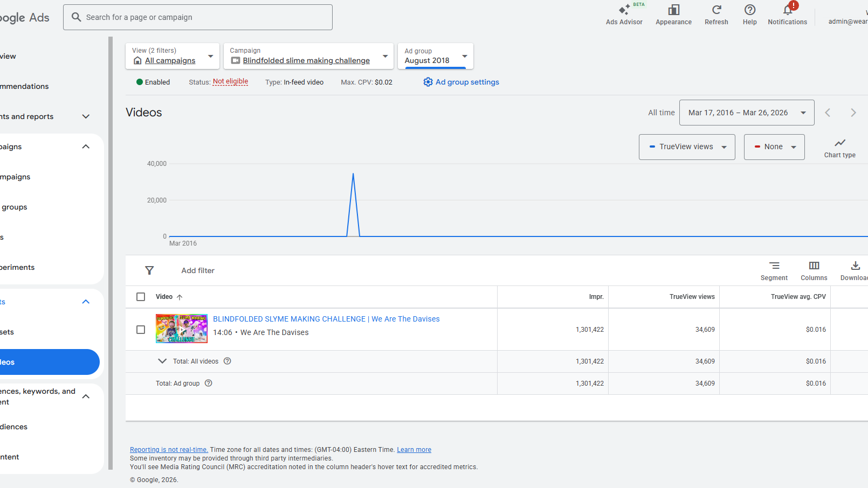
Task: Collapse the Campaigns sidebar section
Action: 86,147
